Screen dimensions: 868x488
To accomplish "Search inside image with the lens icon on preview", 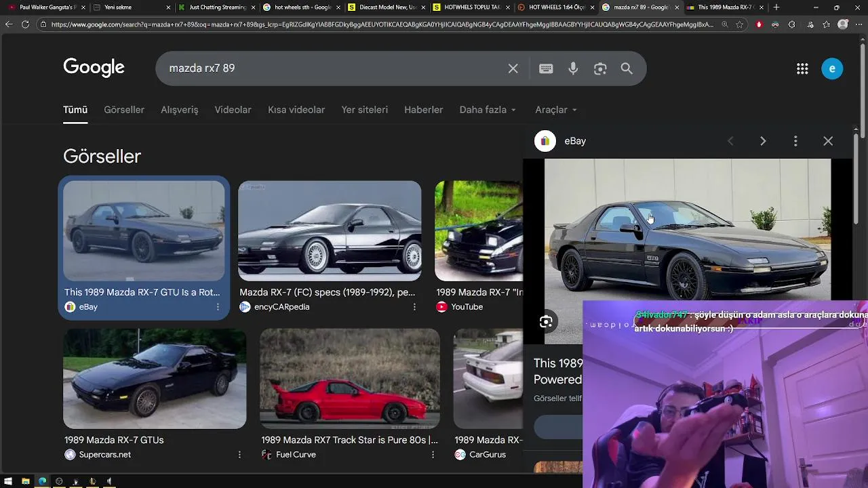I will (x=546, y=322).
